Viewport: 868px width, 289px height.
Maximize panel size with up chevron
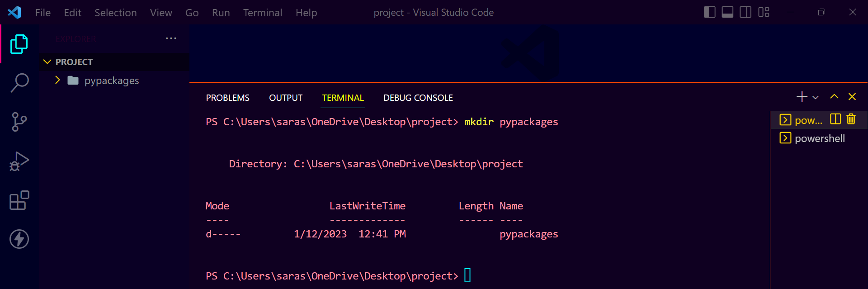pyautogui.click(x=834, y=97)
